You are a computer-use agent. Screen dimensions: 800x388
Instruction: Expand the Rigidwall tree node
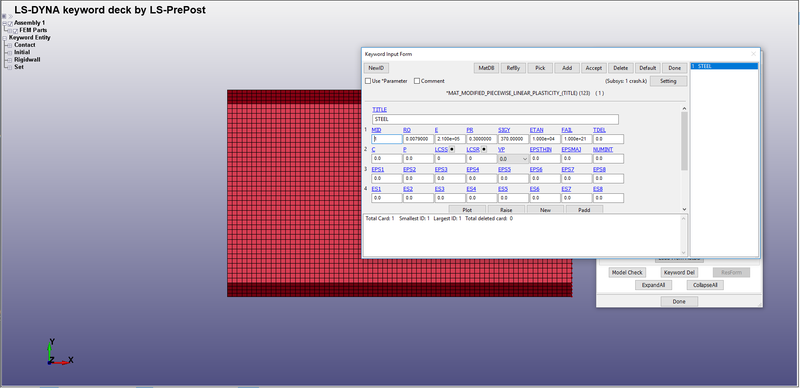pos(9,60)
